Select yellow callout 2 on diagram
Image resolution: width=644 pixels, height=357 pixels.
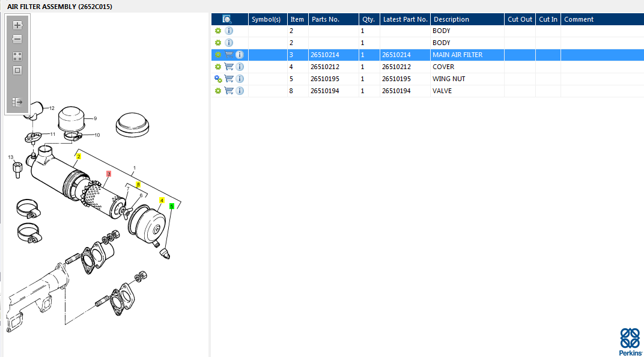point(79,156)
